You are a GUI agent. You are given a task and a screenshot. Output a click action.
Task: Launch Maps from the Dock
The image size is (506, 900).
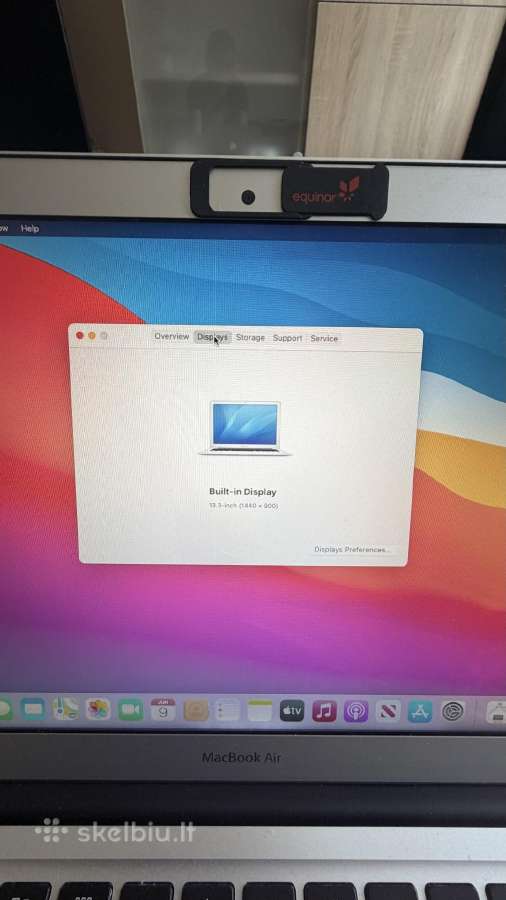click(x=65, y=709)
